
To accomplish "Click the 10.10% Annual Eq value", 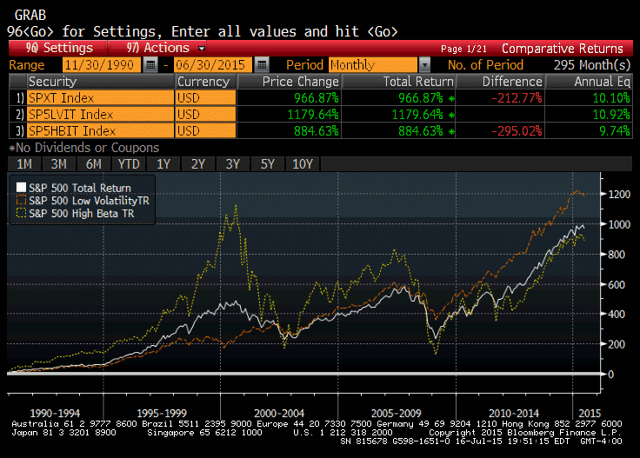I will click(611, 98).
